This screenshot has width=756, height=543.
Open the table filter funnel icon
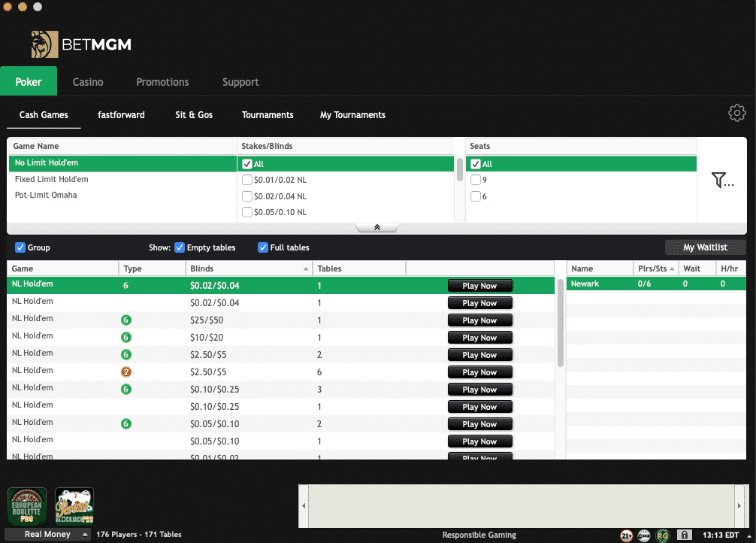point(721,180)
